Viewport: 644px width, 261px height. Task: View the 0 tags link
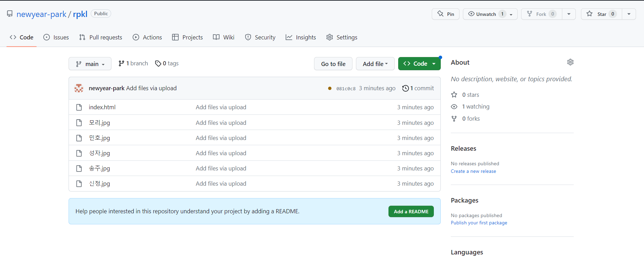coord(167,63)
